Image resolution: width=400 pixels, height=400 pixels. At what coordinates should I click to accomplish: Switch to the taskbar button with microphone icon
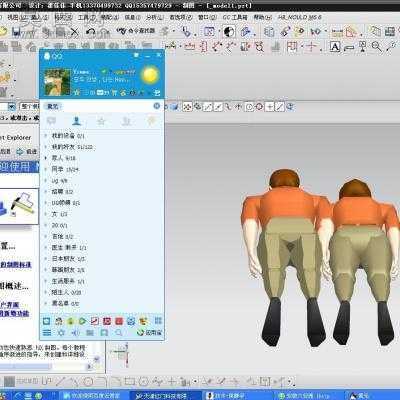(x=237, y=396)
